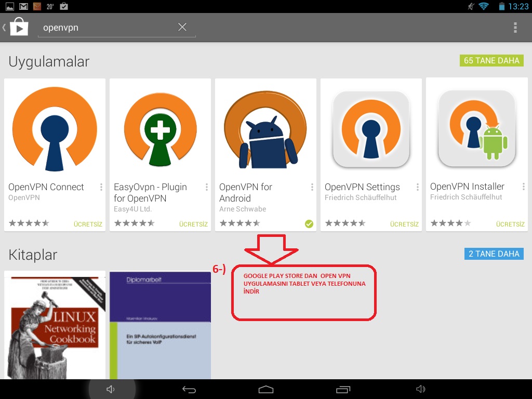Select the OpenVPN for Android title
The height and width of the screenshot is (399, 532).
point(246,192)
